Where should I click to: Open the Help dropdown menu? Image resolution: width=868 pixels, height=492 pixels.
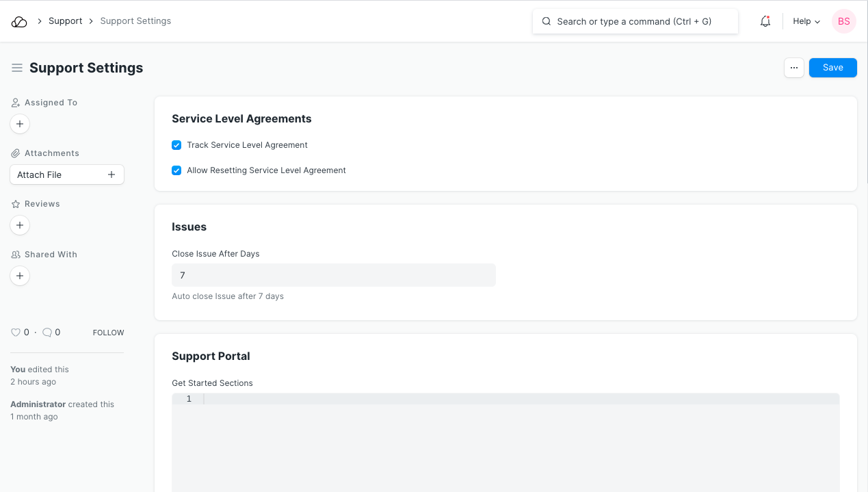806,21
